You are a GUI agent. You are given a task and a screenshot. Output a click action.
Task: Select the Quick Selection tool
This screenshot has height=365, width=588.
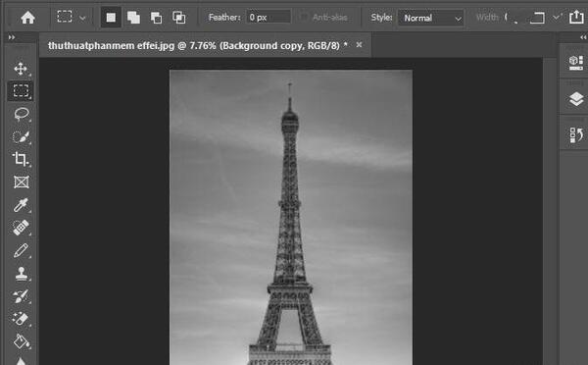click(21, 136)
